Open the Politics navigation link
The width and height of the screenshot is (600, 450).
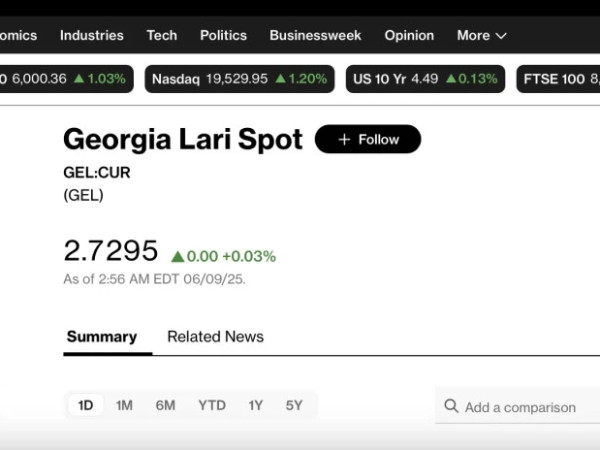223,35
